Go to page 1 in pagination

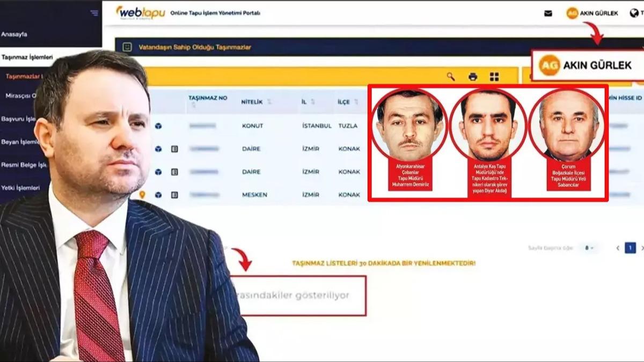(630, 248)
